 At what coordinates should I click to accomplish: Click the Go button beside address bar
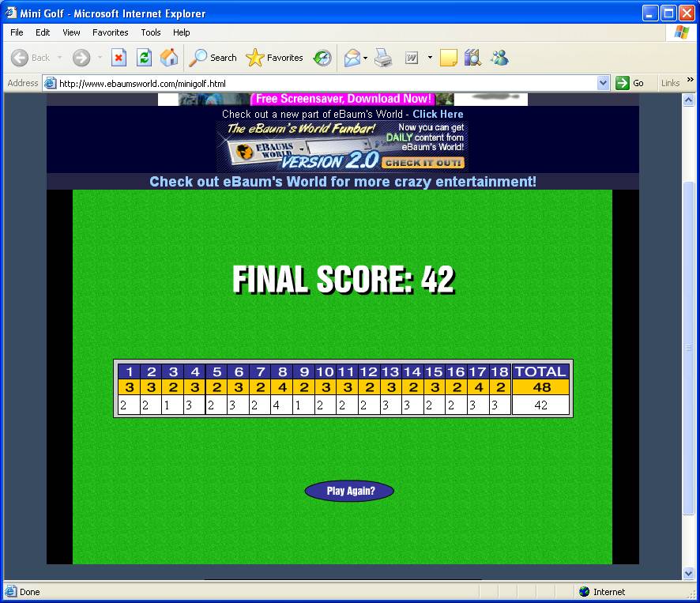(630, 83)
